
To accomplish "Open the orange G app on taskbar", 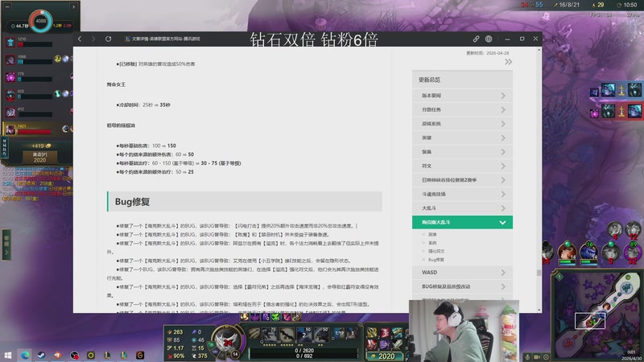I will tap(140, 355).
